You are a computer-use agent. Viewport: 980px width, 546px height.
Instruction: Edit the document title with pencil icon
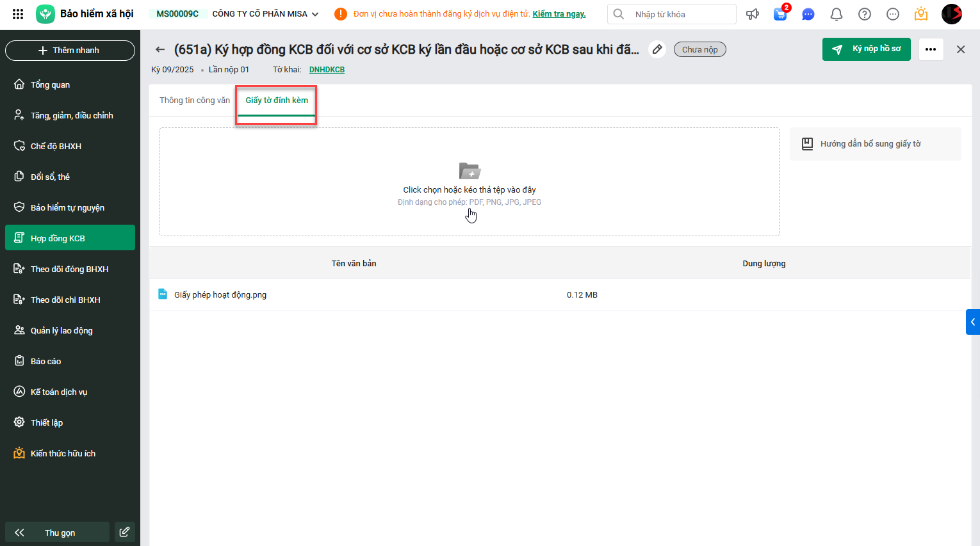(x=657, y=49)
